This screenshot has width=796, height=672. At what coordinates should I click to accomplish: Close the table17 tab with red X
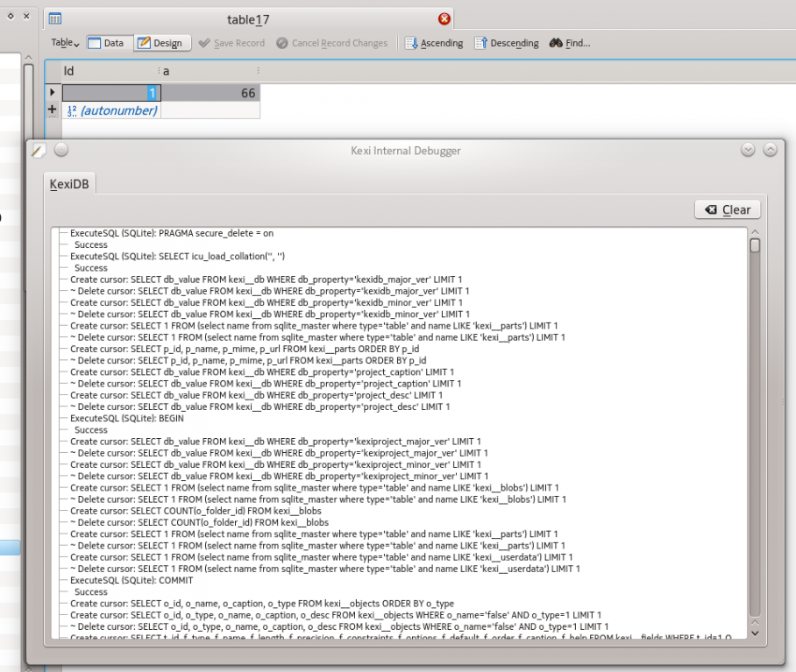(x=444, y=18)
